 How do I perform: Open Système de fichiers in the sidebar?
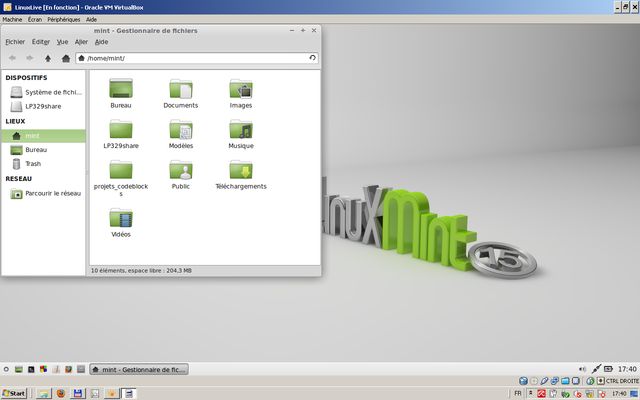45,92
